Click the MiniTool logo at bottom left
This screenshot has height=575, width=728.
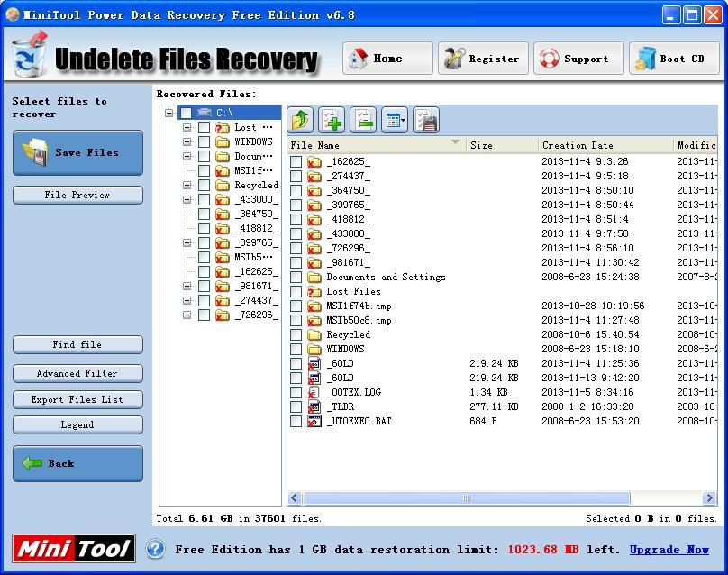pos(74,549)
